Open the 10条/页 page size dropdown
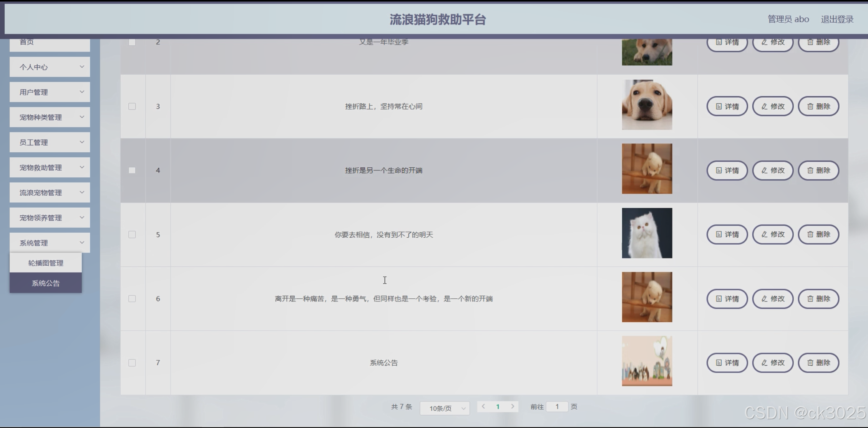868x428 pixels. [445, 408]
